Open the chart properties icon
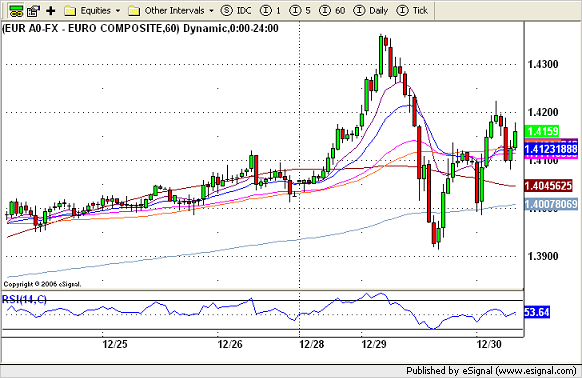The image size is (582, 378). click(x=34, y=11)
